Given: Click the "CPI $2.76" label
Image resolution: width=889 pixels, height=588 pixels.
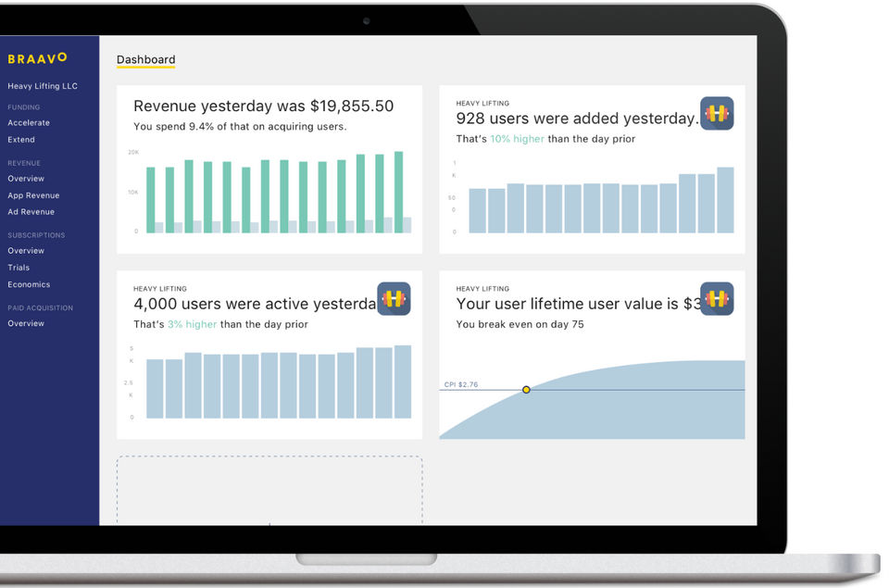Looking at the screenshot, I should (461, 384).
